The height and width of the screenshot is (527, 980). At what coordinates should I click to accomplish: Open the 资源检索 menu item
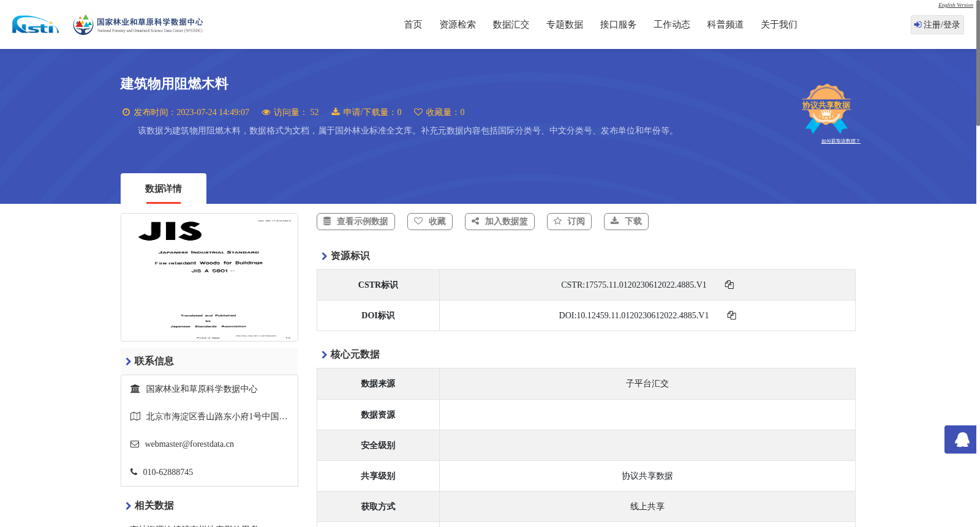(458, 24)
